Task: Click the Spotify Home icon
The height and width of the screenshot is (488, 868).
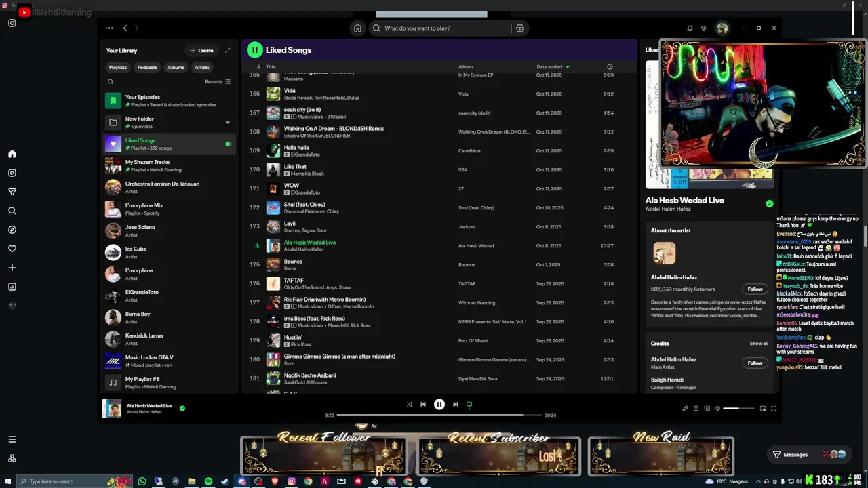Action: pos(357,28)
